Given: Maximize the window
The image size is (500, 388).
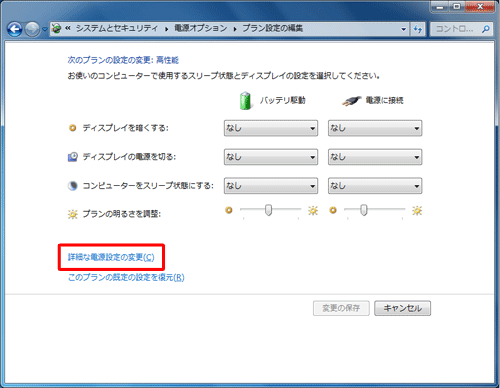Looking at the screenshot, I should [457, 6].
